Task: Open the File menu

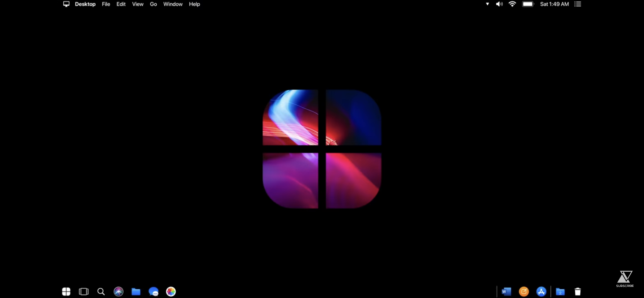Action: [106, 4]
